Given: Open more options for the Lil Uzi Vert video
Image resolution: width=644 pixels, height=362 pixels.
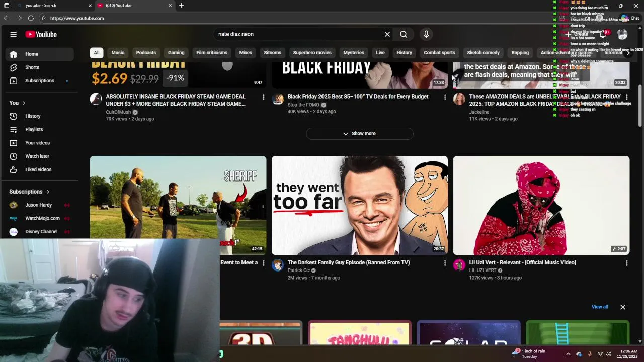Looking at the screenshot, I should (x=626, y=263).
